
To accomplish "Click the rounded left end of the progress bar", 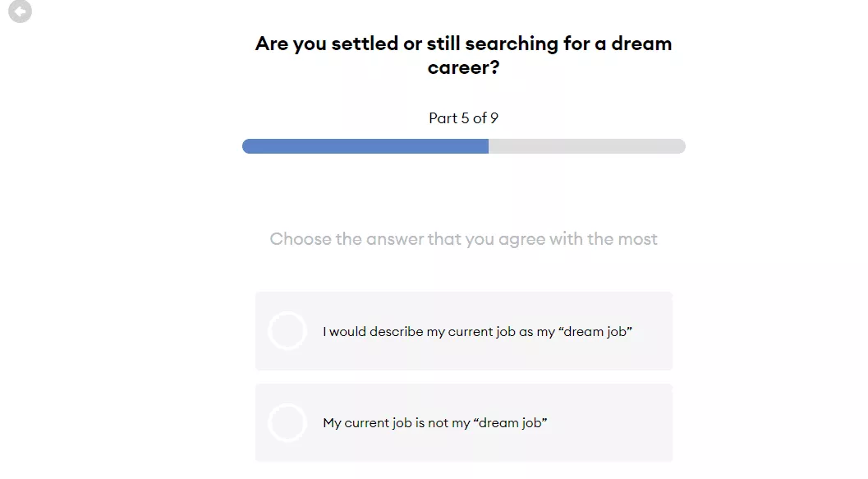I will pos(247,146).
